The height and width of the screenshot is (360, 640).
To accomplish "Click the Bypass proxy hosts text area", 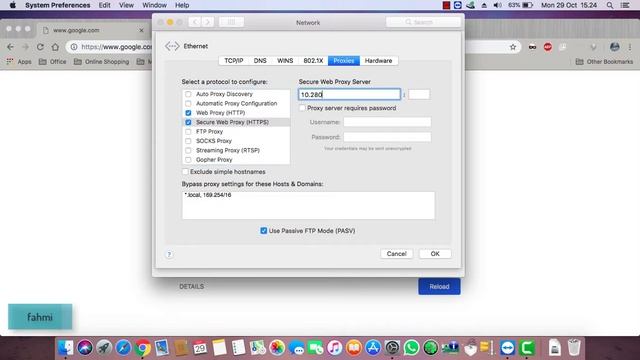I will pos(308,205).
